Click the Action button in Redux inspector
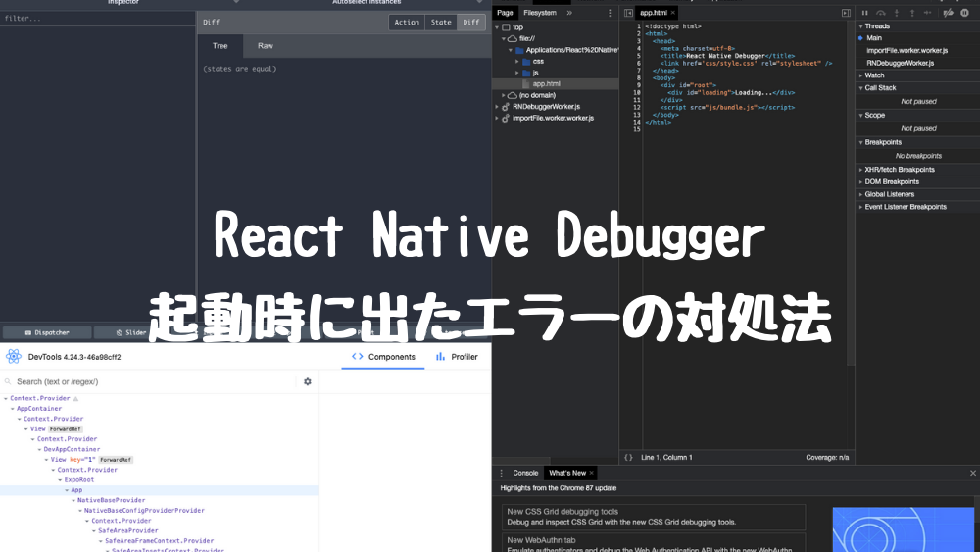The image size is (980, 552). point(407,23)
